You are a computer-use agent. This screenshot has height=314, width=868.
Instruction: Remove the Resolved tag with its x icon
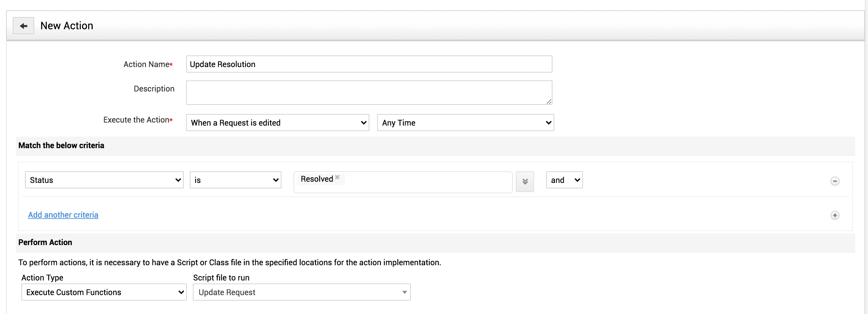337,177
